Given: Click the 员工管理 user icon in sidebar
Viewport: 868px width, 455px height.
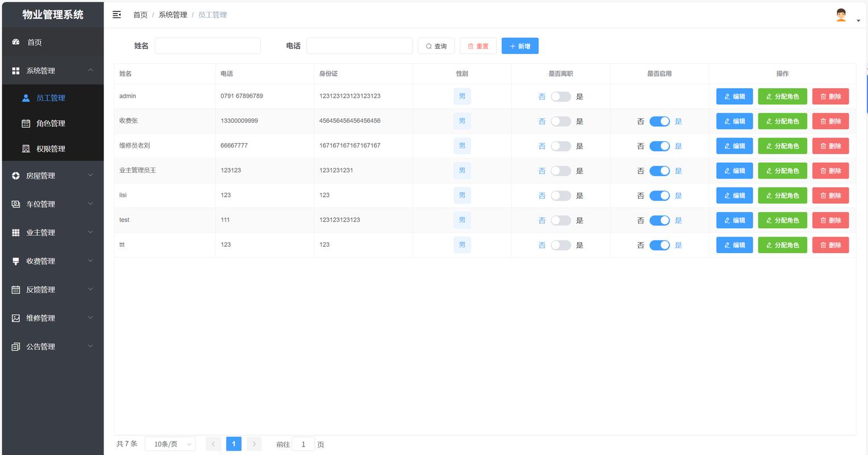Looking at the screenshot, I should [26, 97].
